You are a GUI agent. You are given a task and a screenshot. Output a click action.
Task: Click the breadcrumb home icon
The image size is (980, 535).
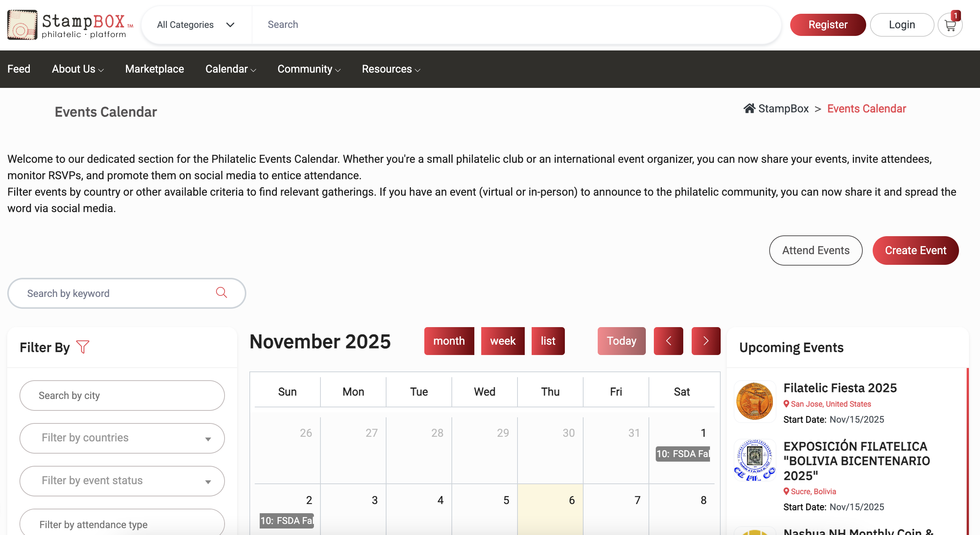(x=749, y=109)
